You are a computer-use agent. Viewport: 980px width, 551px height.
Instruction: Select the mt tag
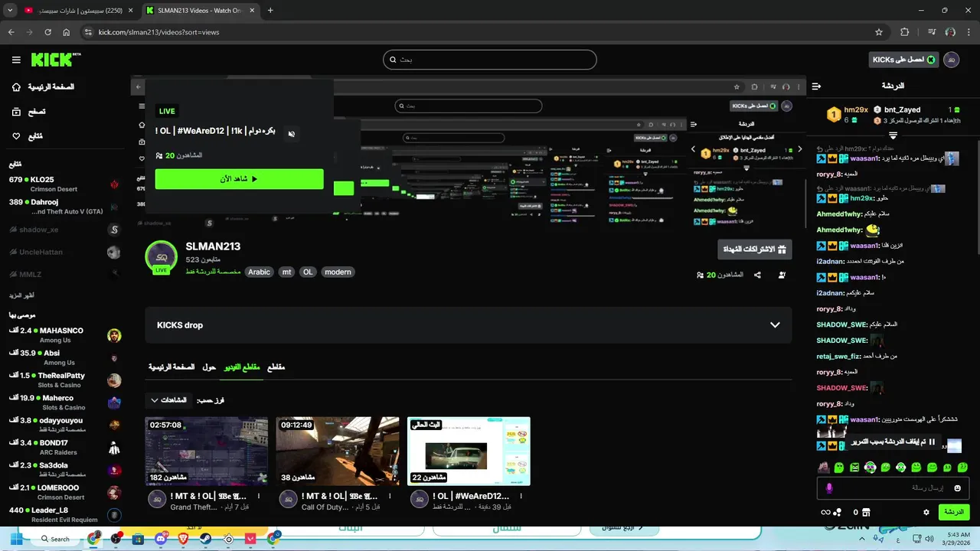pyautogui.click(x=286, y=272)
